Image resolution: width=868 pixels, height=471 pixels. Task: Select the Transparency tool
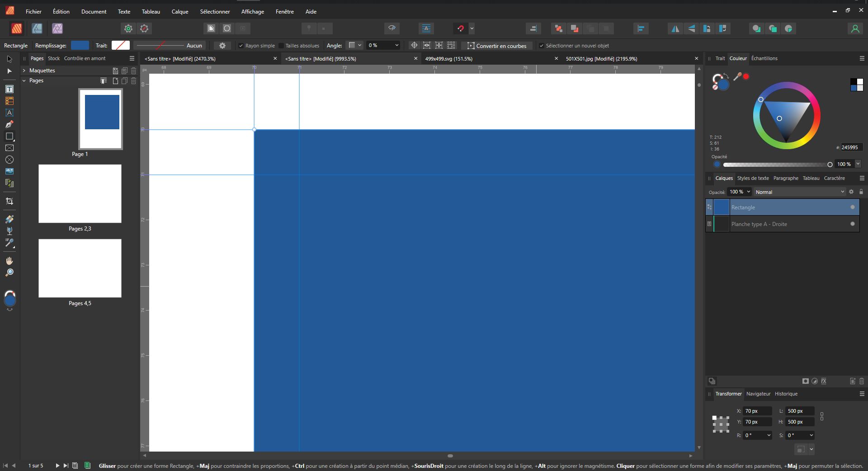(9, 231)
